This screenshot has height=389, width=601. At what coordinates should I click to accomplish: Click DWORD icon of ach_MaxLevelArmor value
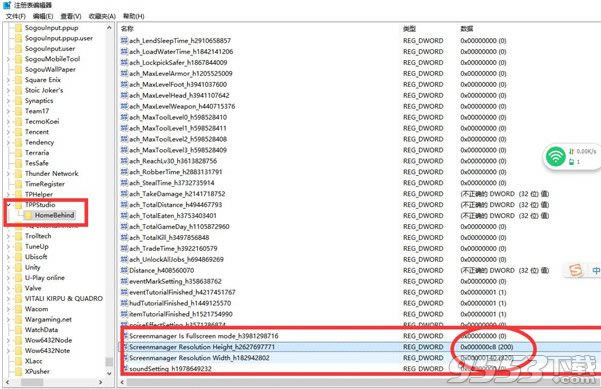pos(124,73)
